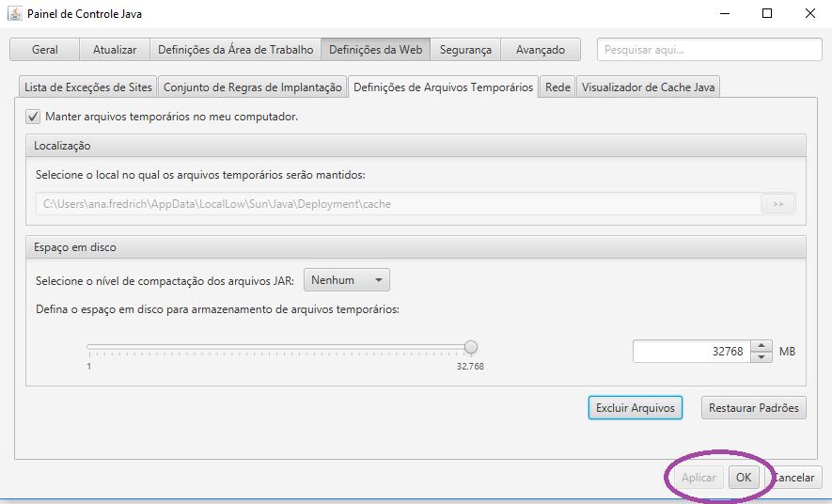Click Excluir Arquivos button
Image resolution: width=832 pixels, height=504 pixels.
pos(636,408)
